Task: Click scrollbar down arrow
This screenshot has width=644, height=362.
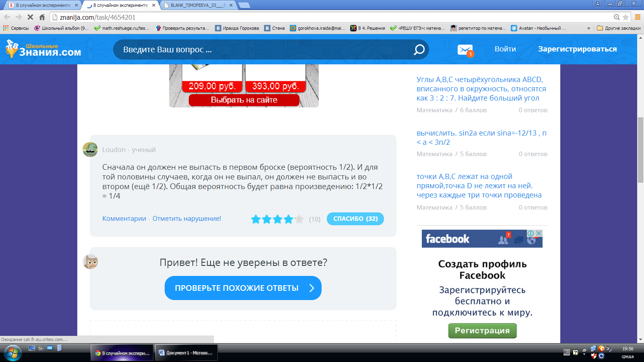Action: 640,340
